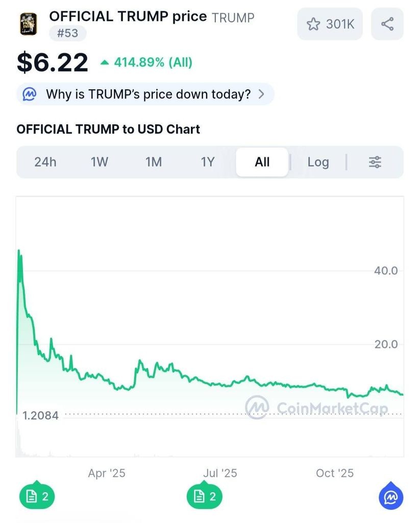The width and height of the screenshot is (420, 523).
Task: Select the 24h timeframe tab
Action: [x=45, y=162]
